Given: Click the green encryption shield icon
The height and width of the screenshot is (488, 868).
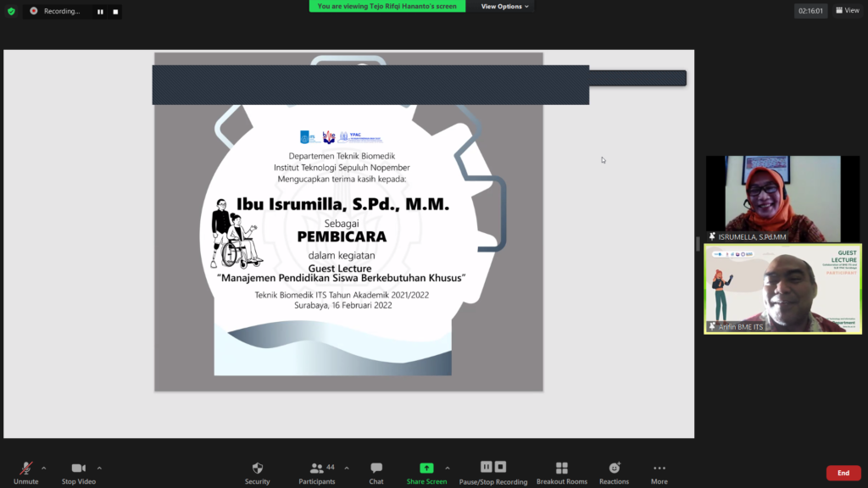Looking at the screenshot, I should 11,11.
